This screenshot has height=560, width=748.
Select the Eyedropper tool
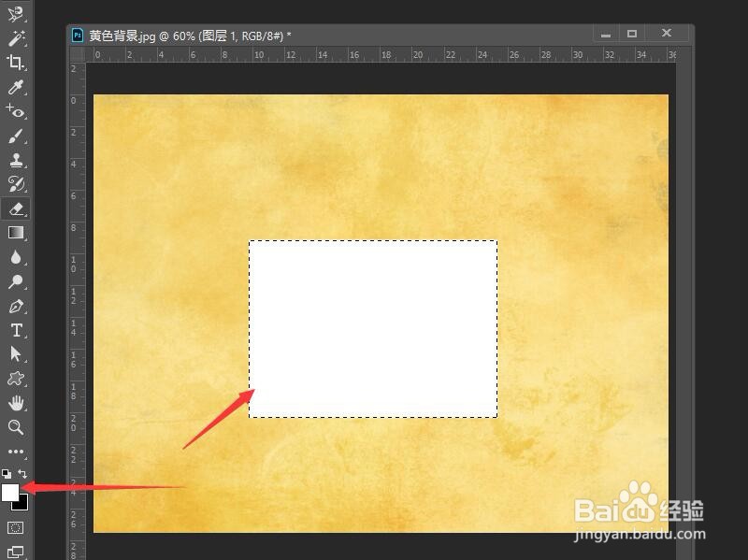tap(16, 87)
